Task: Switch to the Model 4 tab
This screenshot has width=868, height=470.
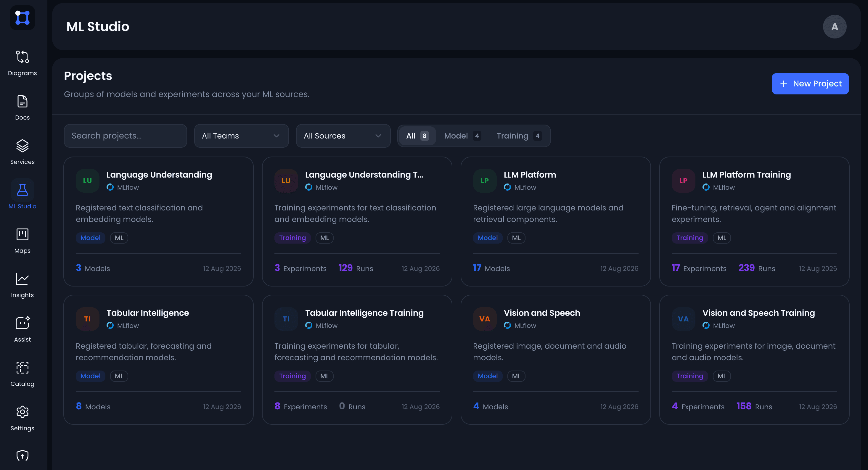Action: (462, 136)
